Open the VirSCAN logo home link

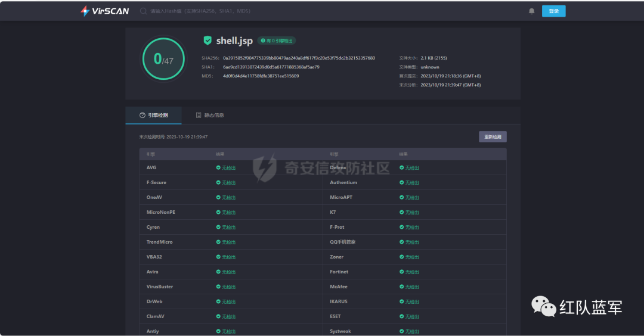pyautogui.click(x=105, y=11)
